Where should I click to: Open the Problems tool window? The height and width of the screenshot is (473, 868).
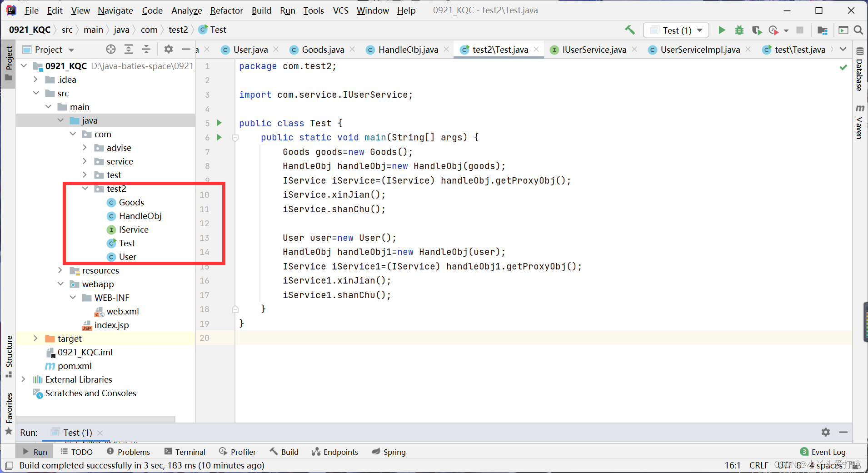129,452
